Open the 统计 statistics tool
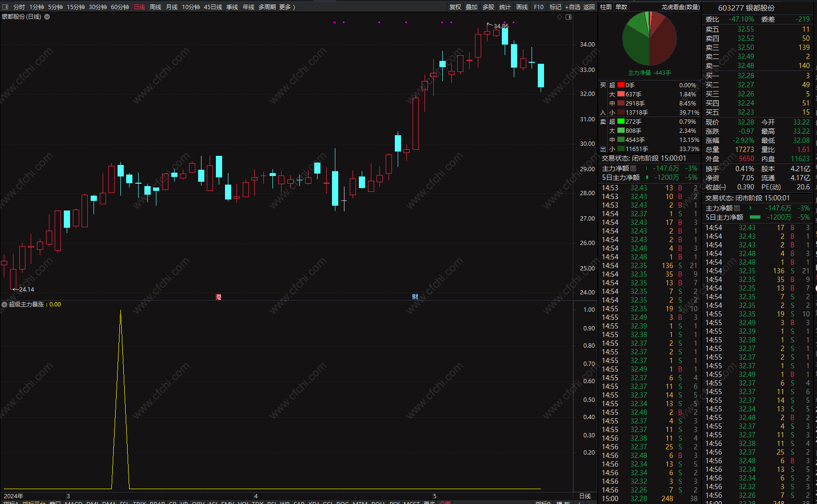Screen dimensions: 817x504 click(505, 7)
